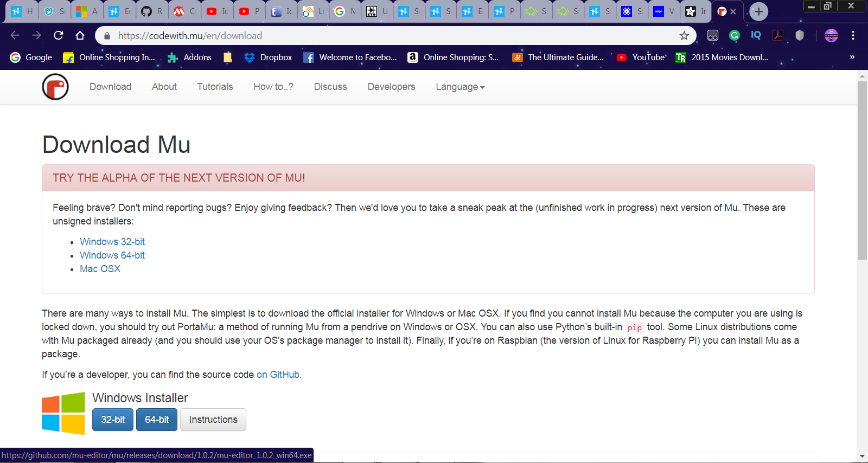868x463 pixels.
Task: Open the Dropbox bookmark
Action: click(x=268, y=57)
